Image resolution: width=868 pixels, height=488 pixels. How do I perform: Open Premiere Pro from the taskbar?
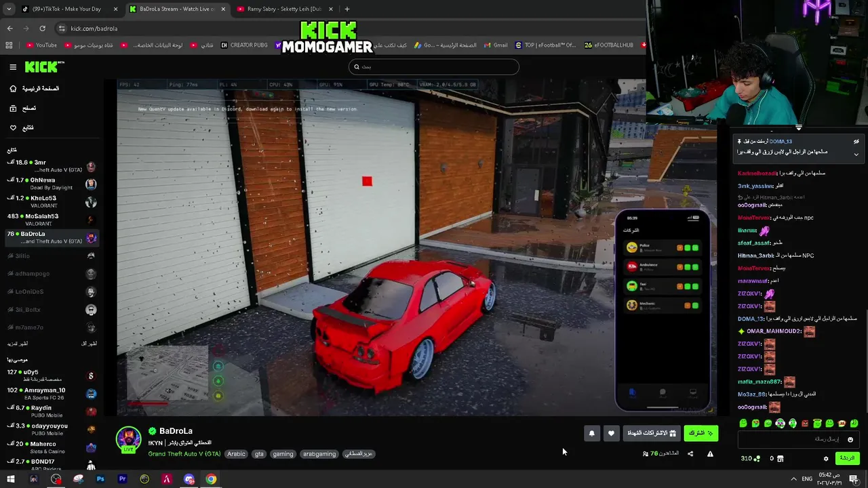coord(122,479)
